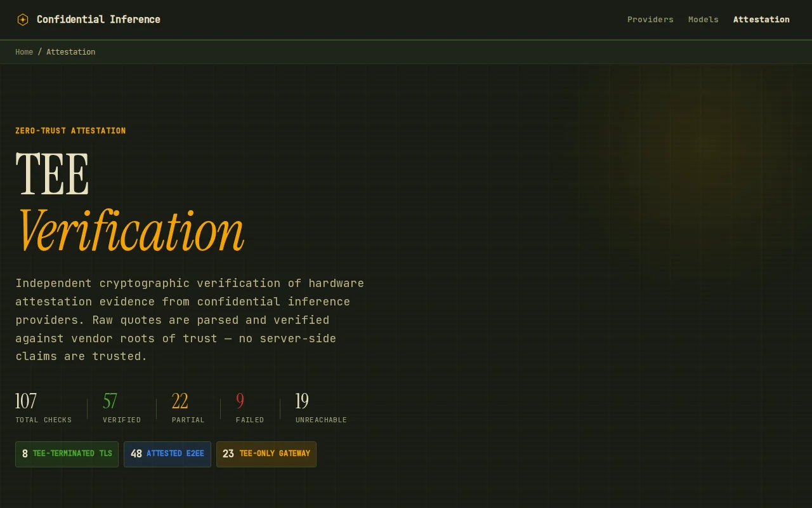This screenshot has width=812, height=508.
Task: Click the Zero-Trust Attestation label
Action: click(x=70, y=131)
